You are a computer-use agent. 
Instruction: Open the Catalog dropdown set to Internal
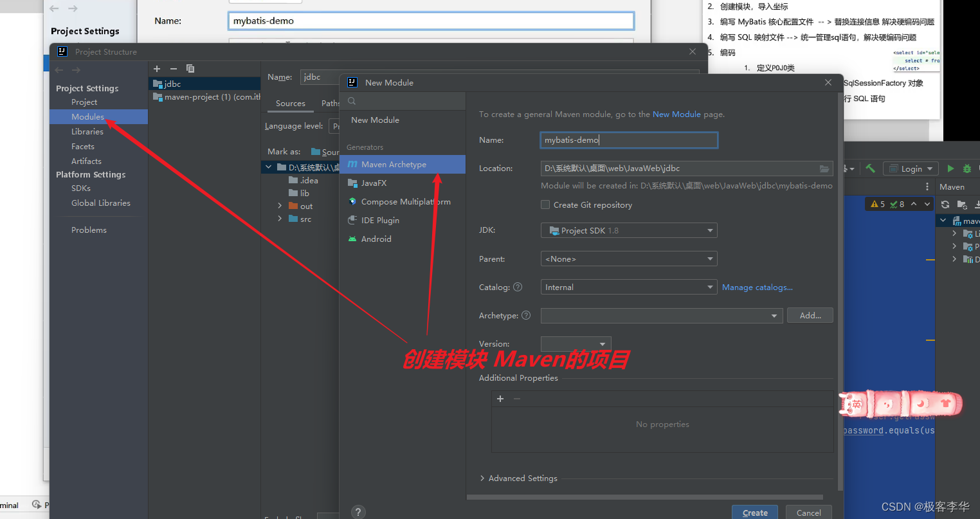coord(629,287)
